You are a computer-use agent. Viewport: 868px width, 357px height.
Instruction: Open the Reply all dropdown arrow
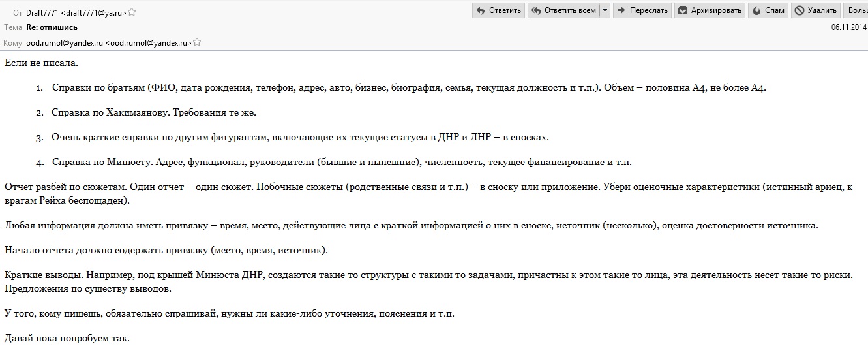[x=605, y=10]
